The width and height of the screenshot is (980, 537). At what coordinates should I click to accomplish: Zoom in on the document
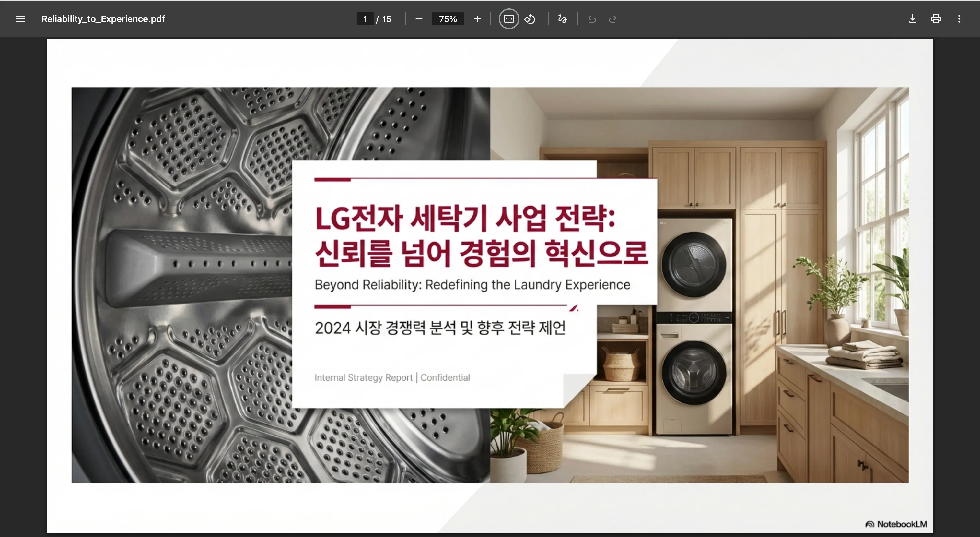(x=477, y=19)
